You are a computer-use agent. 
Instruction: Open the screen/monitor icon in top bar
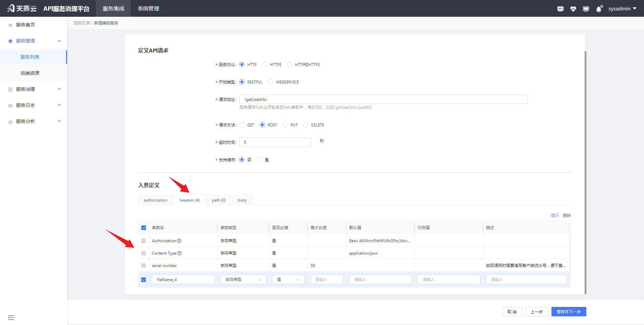(586, 9)
